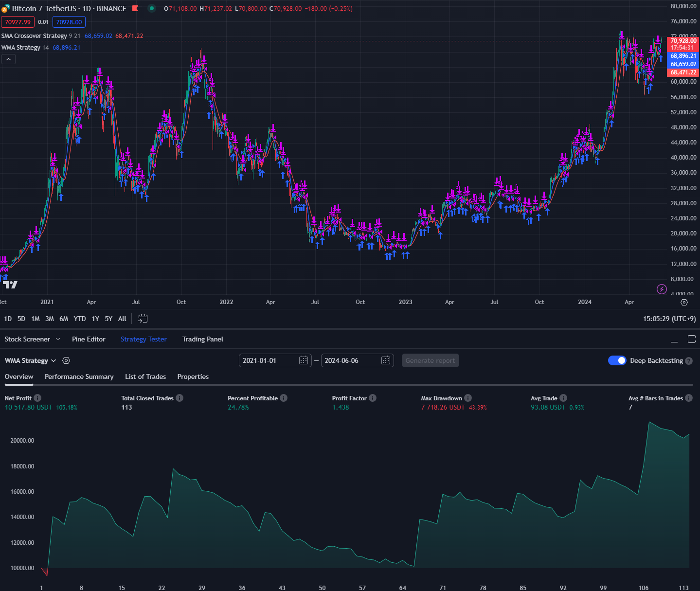Set chart range to 6M
Screen dimensions: 700x591
tap(64, 319)
